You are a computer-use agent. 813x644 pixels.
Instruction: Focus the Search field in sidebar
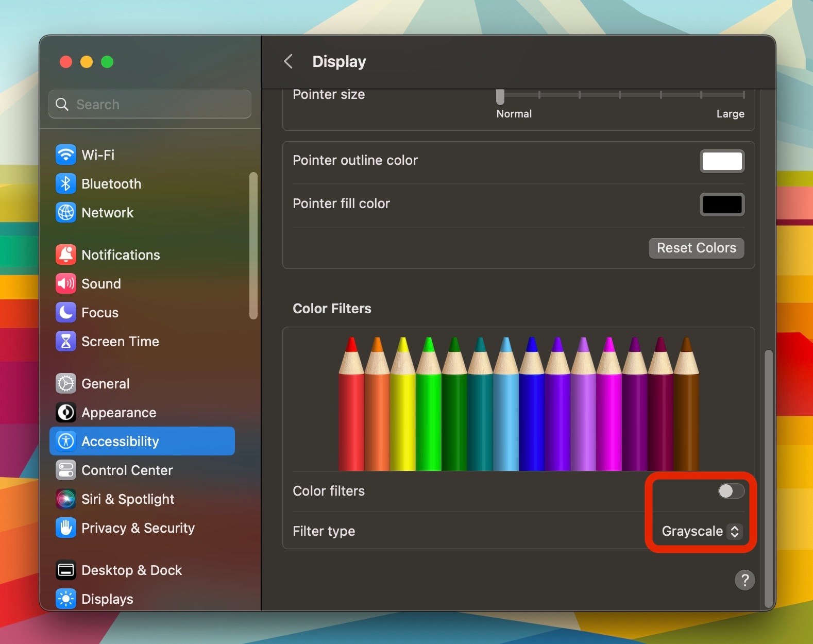(150, 104)
